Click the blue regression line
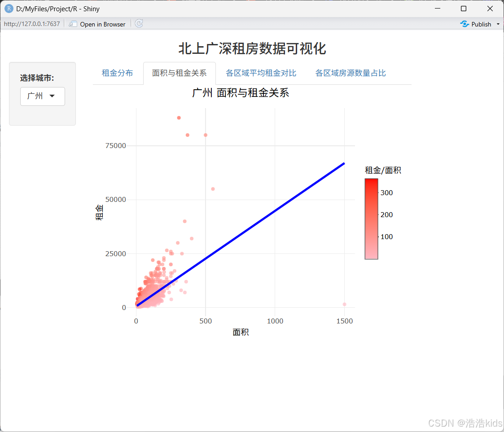The image size is (504, 432). (x=241, y=234)
